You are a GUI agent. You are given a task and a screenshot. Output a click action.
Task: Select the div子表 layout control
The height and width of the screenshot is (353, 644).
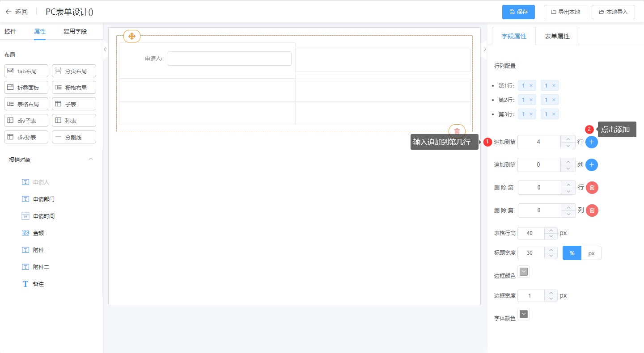pyautogui.click(x=26, y=121)
